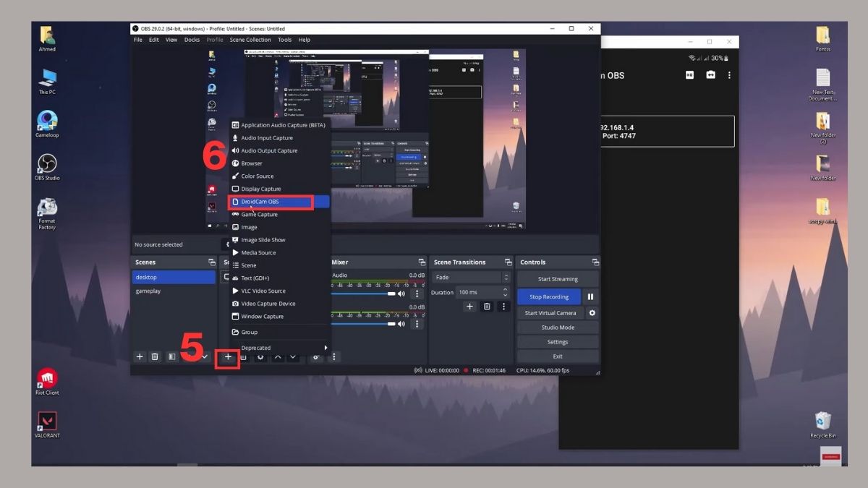Open VALORANT desktop shortcut
Image resolution: width=868 pixels, height=488 pixels.
click(x=47, y=425)
